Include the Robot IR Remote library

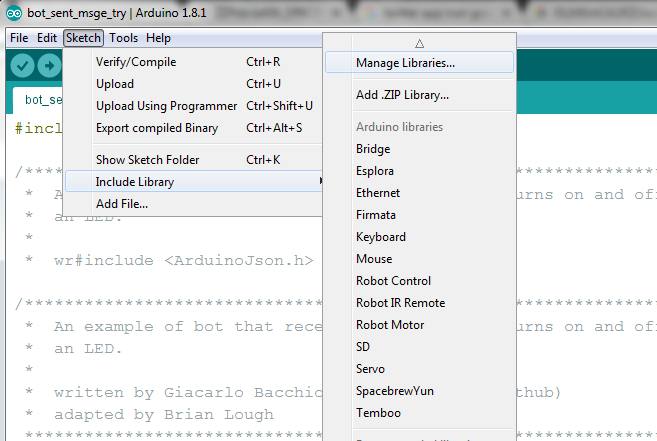(x=419, y=303)
